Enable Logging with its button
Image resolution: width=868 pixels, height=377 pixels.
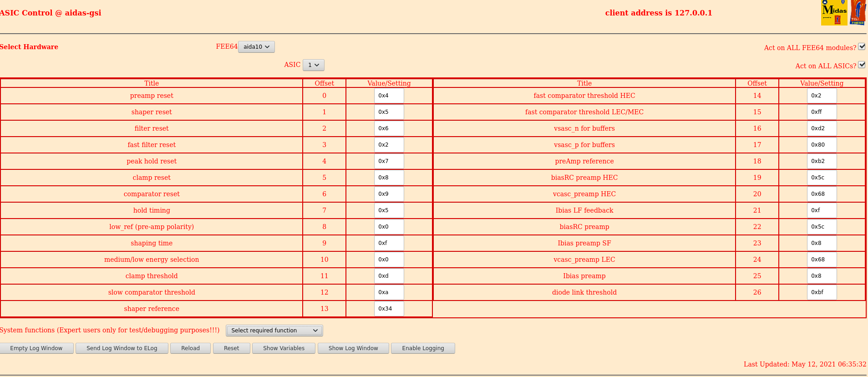pyautogui.click(x=423, y=348)
